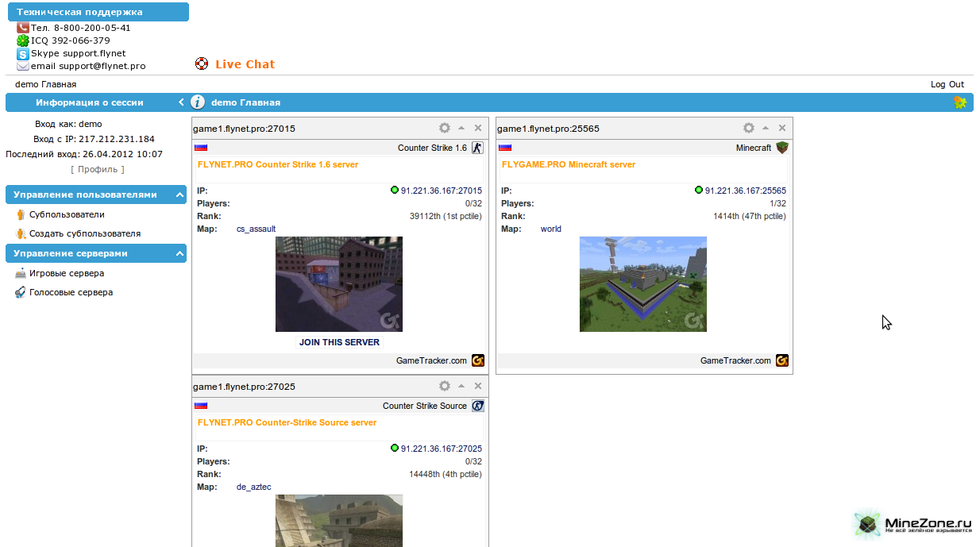Click the cs_assault map thumbnail
The height and width of the screenshot is (547, 980).
click(339, 283)
